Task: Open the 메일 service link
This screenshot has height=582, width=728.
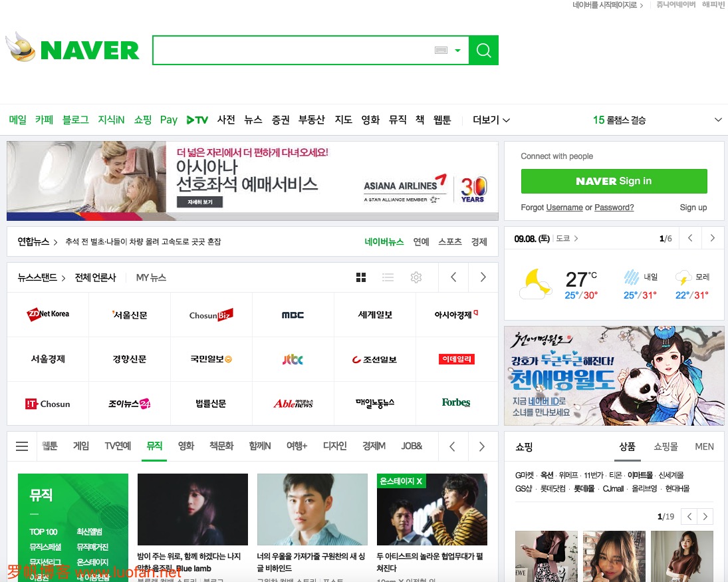Action: point(18,120)
